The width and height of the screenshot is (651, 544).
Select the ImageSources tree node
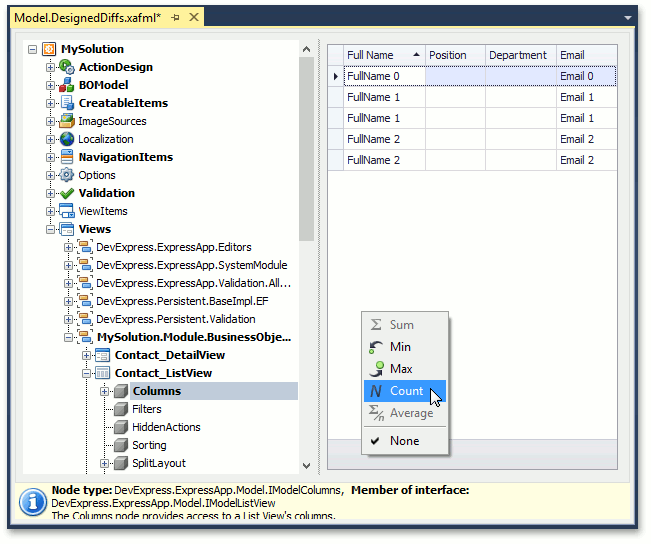[113, 121]
